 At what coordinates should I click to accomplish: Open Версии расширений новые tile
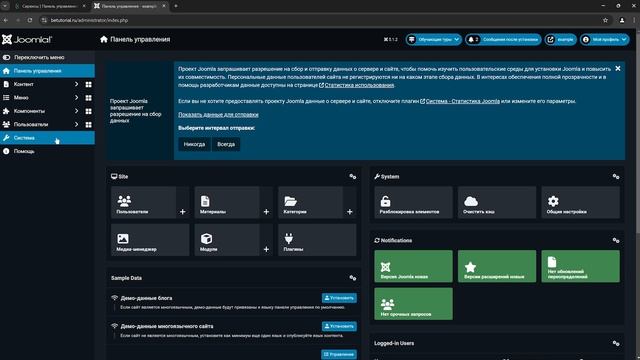497,266
